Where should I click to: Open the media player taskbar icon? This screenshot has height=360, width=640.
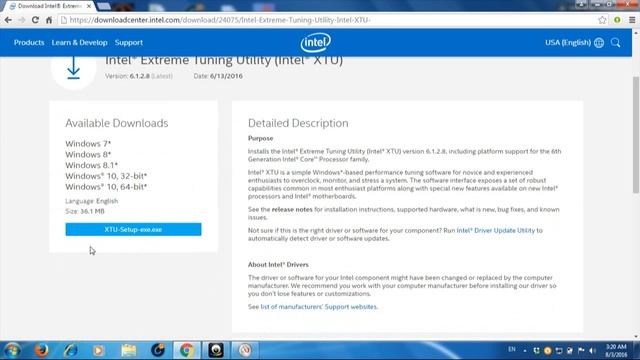coord(98,350)
